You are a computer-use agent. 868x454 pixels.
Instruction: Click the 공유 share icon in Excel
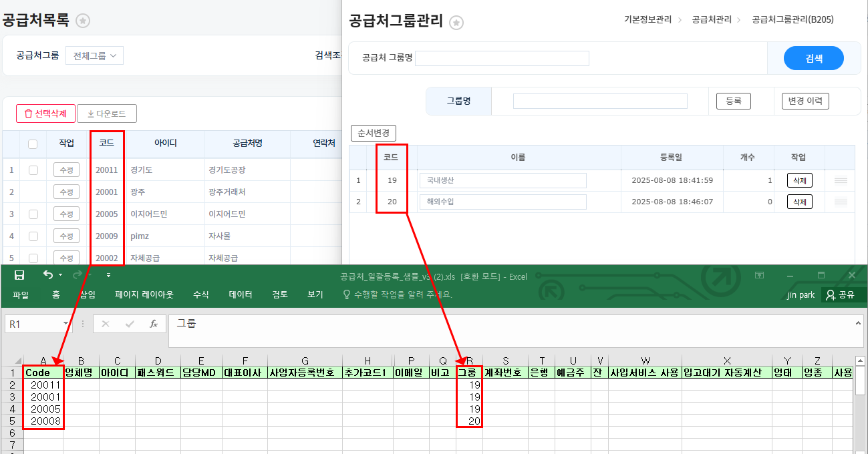831,294
